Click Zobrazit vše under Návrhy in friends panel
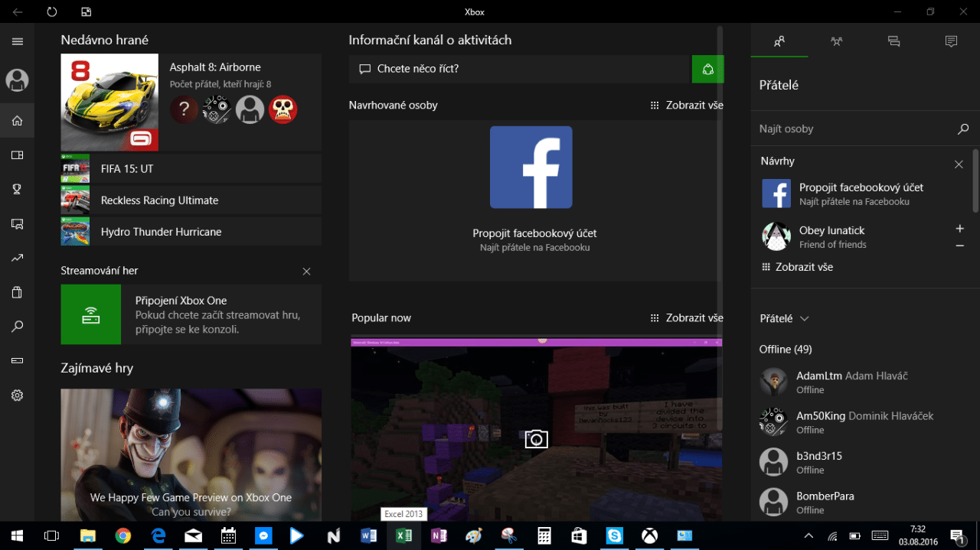Screen dimensions: 980x550 (x=797, y=267)
